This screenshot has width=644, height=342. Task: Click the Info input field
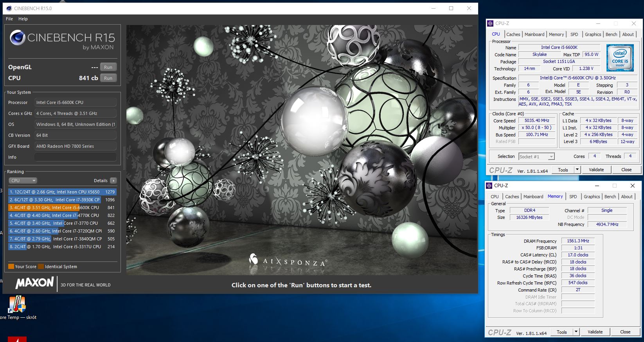[76, 157]
